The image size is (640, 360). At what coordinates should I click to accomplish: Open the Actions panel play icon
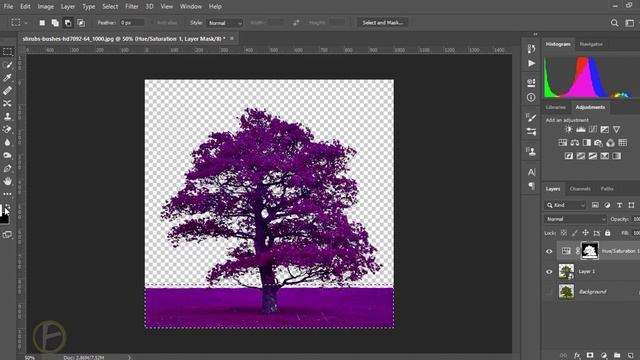(x=531, y=63)
